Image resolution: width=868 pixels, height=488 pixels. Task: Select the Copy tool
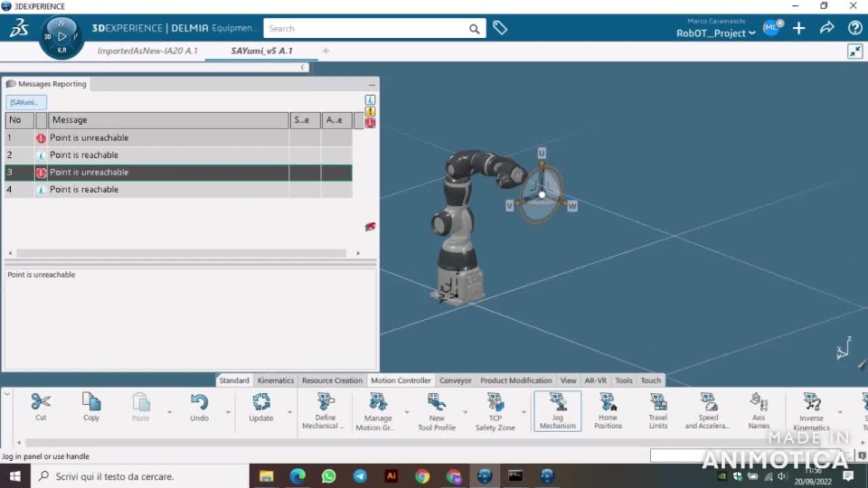(x=90, y=407)
